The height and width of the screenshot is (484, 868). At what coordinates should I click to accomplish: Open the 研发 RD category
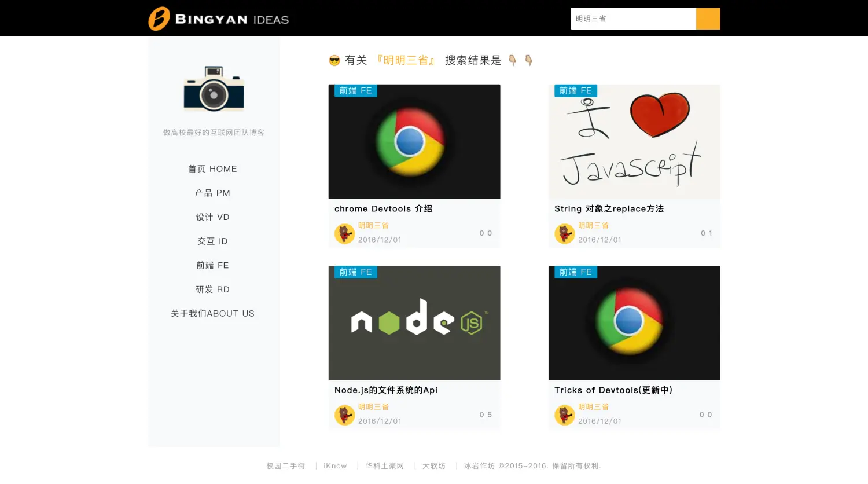pyautogui.click(x=212, y=289)
